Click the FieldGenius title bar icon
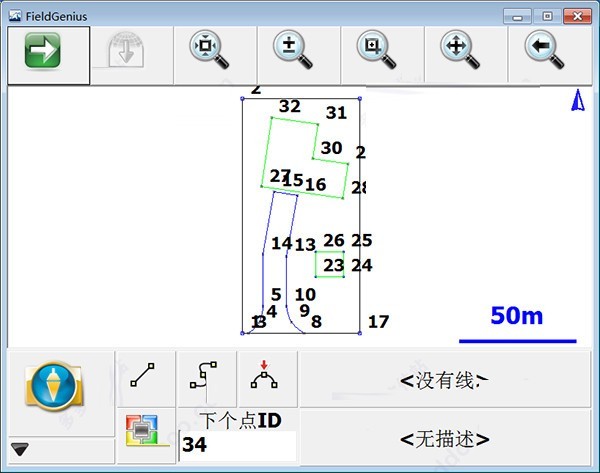The width and height of the screenshot is (600, 473). click(15, 16)
